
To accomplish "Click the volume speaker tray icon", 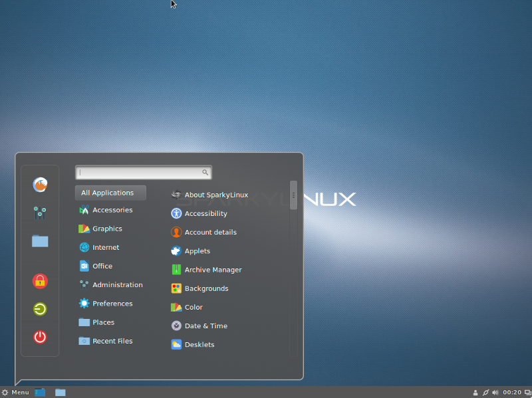I will (495, 393).
